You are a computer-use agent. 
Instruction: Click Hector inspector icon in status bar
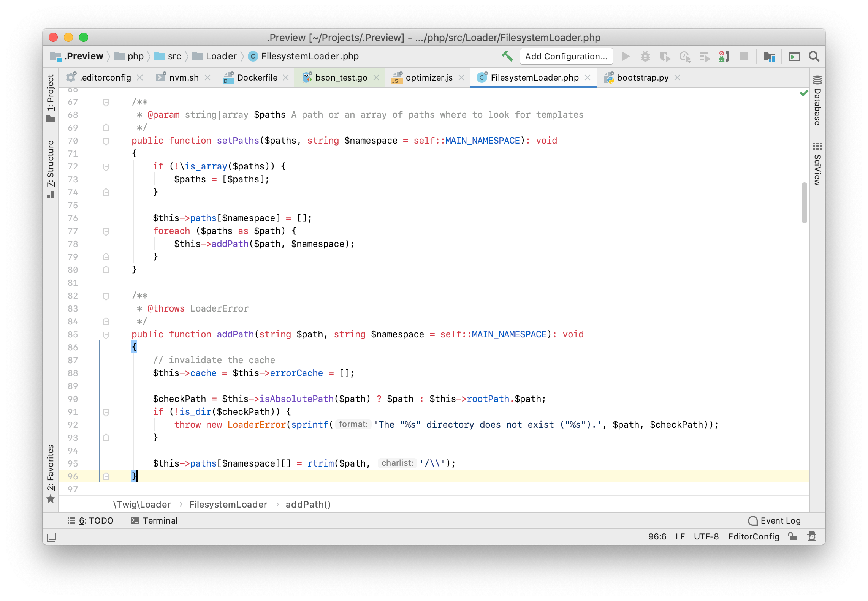click(812, 536)
